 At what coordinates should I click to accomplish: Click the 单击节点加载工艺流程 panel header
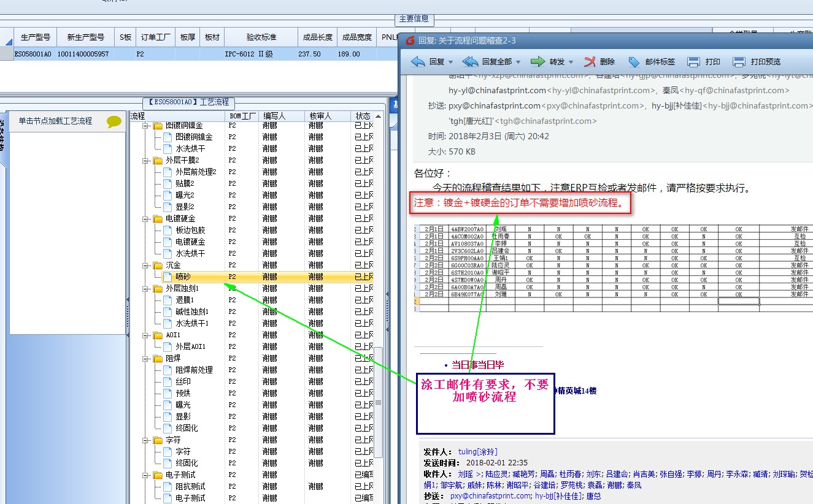[x=67, y=121]
